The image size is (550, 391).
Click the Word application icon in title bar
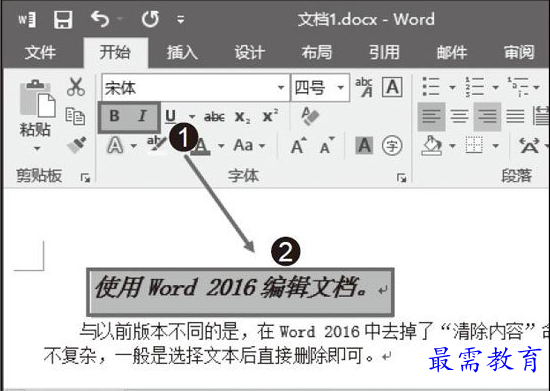click(x=27, y=20)
